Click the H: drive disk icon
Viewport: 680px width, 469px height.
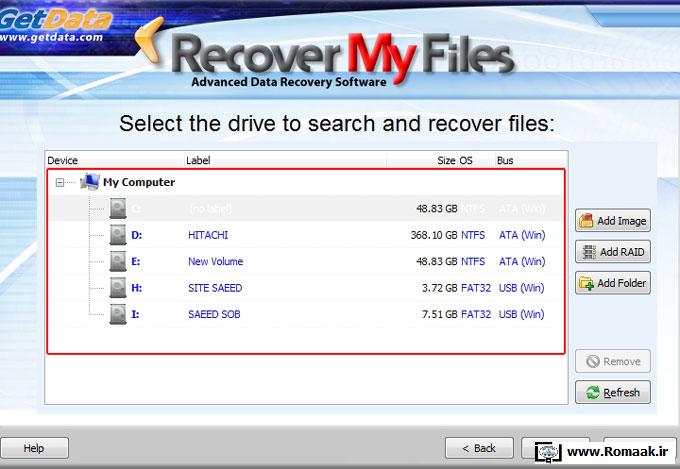coord(118,288)
